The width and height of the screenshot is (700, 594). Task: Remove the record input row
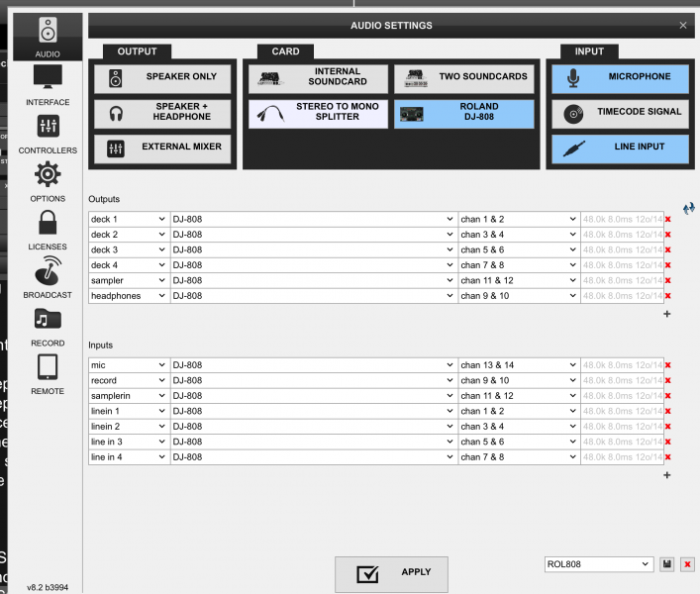[x=668, y=381]
